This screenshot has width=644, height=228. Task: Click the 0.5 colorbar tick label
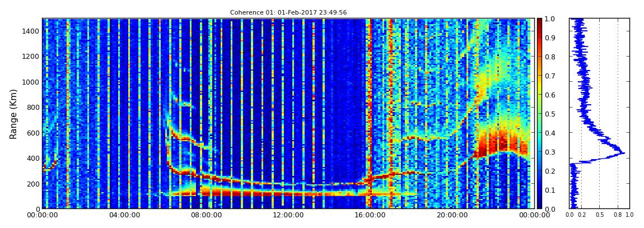(x=549, y=114)
